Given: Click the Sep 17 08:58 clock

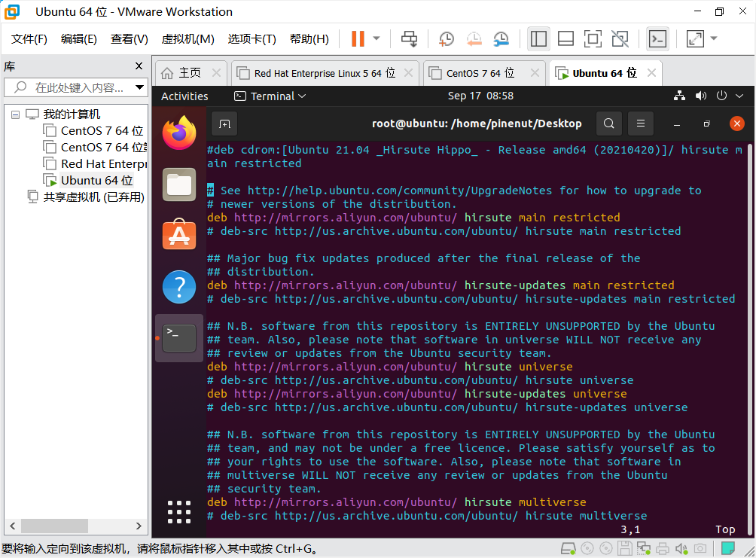Looking at the screenshot, I should pyautogui.click(x=480, y=96).
